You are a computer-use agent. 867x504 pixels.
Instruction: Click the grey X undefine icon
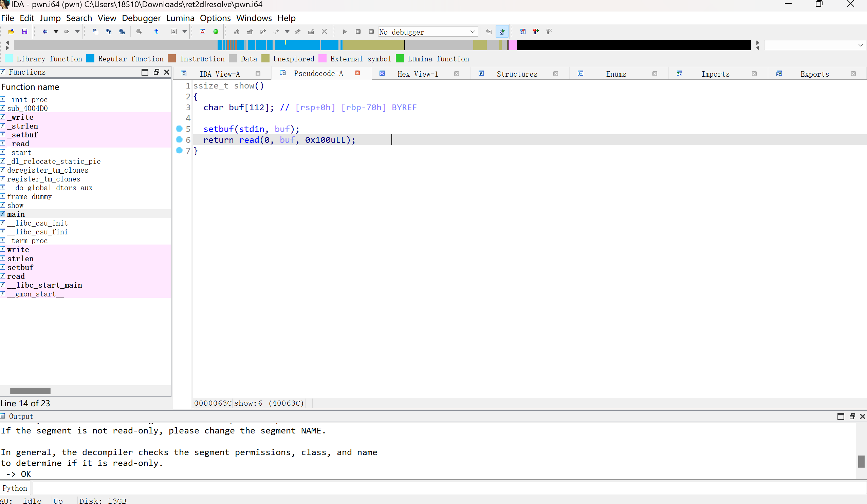[325, 32]
